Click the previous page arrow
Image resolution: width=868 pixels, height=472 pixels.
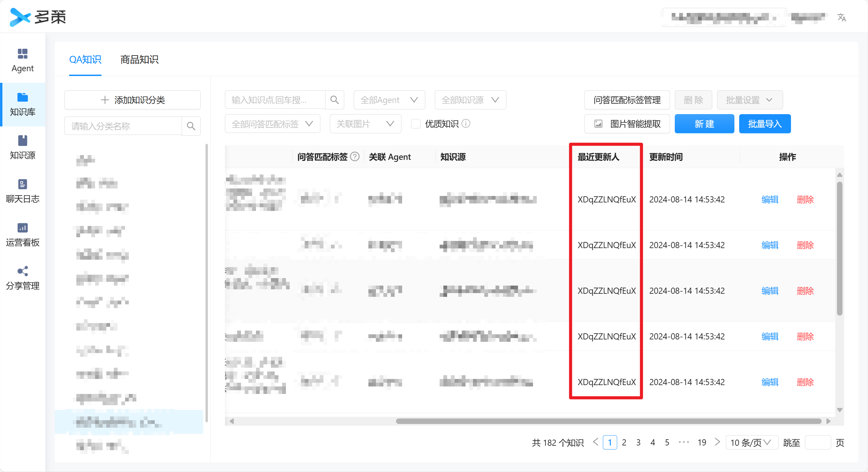point(596,442)
